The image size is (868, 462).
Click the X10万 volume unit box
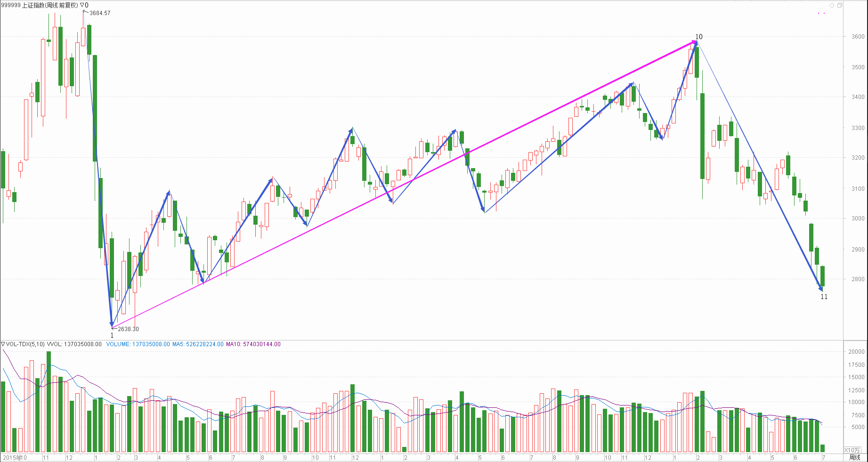coord(852,450)
